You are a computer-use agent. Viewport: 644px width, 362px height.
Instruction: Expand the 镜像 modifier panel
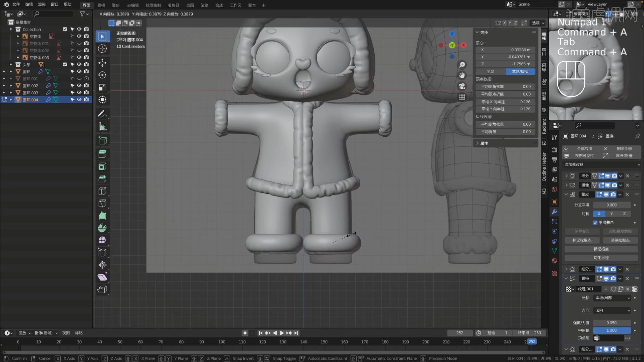tap(567, 185)
